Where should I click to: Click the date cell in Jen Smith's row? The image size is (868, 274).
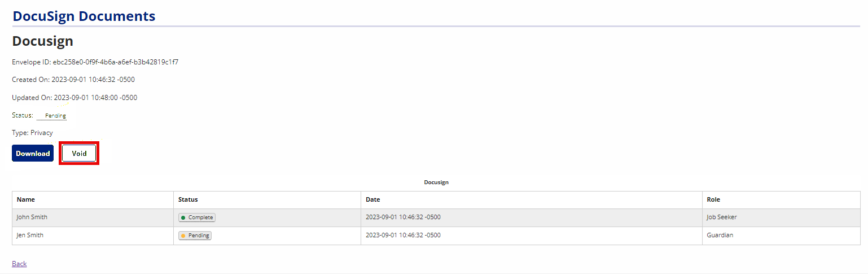532,236
